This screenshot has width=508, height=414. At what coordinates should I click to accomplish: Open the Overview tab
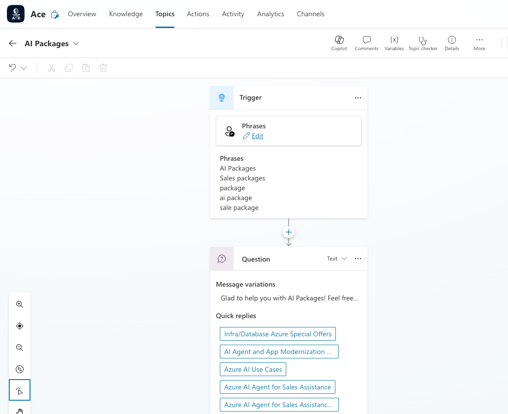(x=82, y=14)
